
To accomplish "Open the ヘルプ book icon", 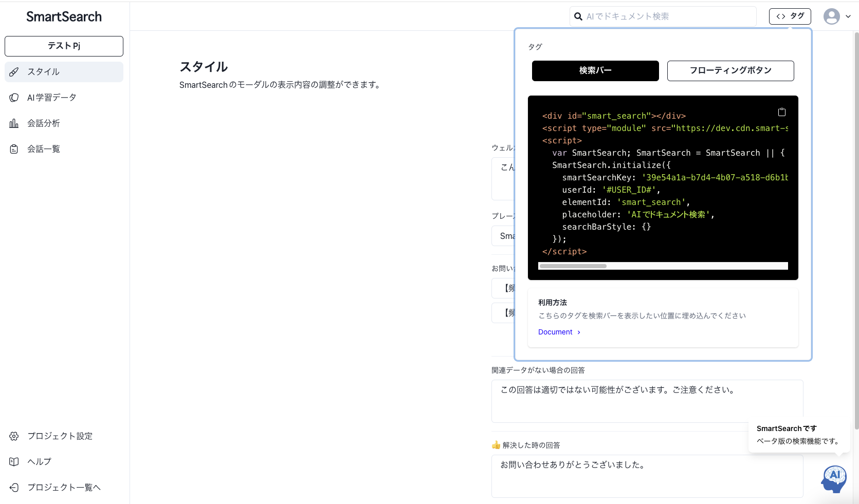I will tap(14, 462).
